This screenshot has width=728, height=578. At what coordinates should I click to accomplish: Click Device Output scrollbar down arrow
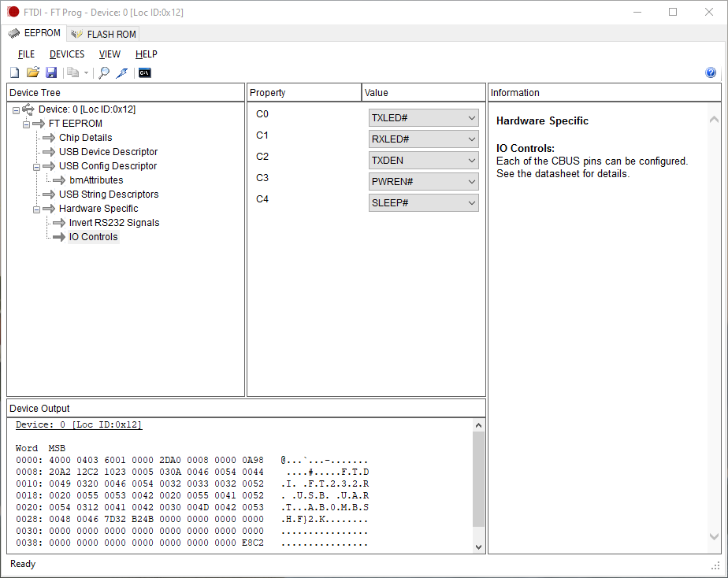(479, 547)
